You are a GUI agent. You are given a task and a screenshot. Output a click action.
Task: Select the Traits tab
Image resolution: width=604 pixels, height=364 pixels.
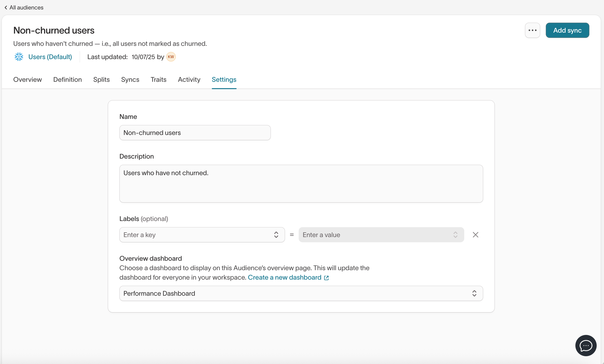158,80
